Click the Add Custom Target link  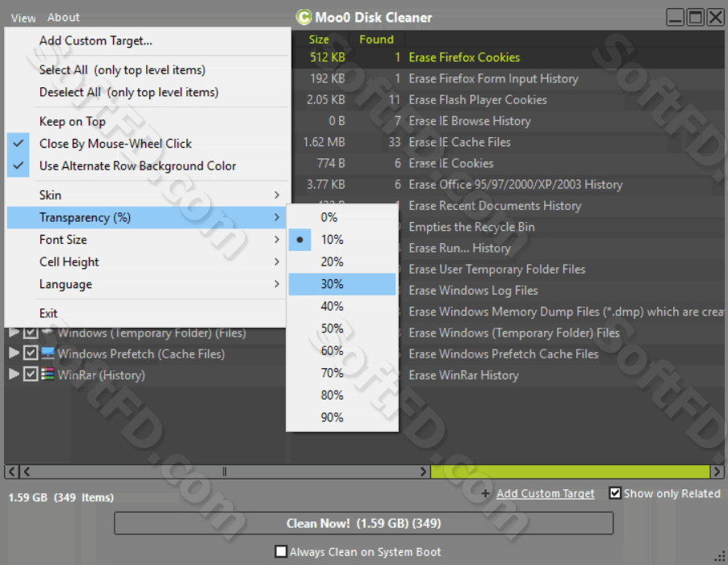(545, 493)
